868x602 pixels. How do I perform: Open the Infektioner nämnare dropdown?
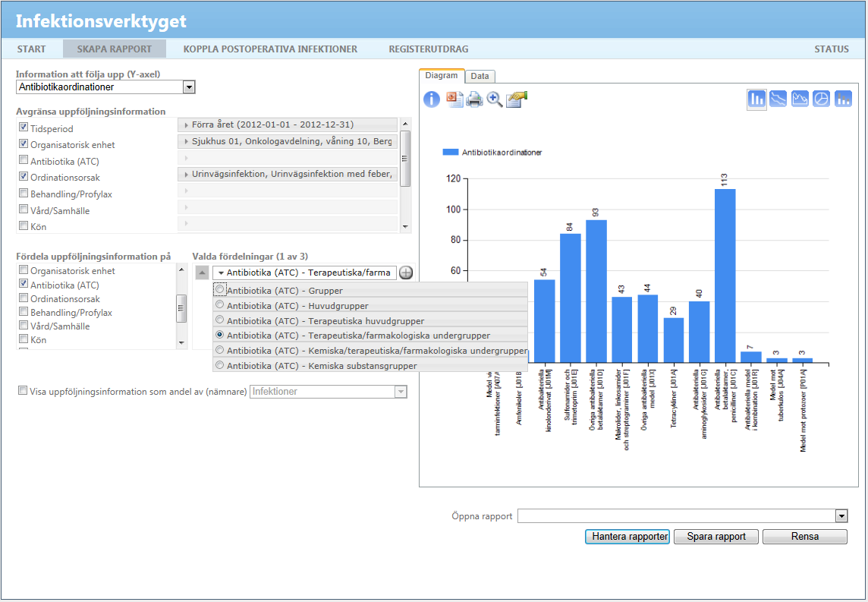tap(400, 392)
